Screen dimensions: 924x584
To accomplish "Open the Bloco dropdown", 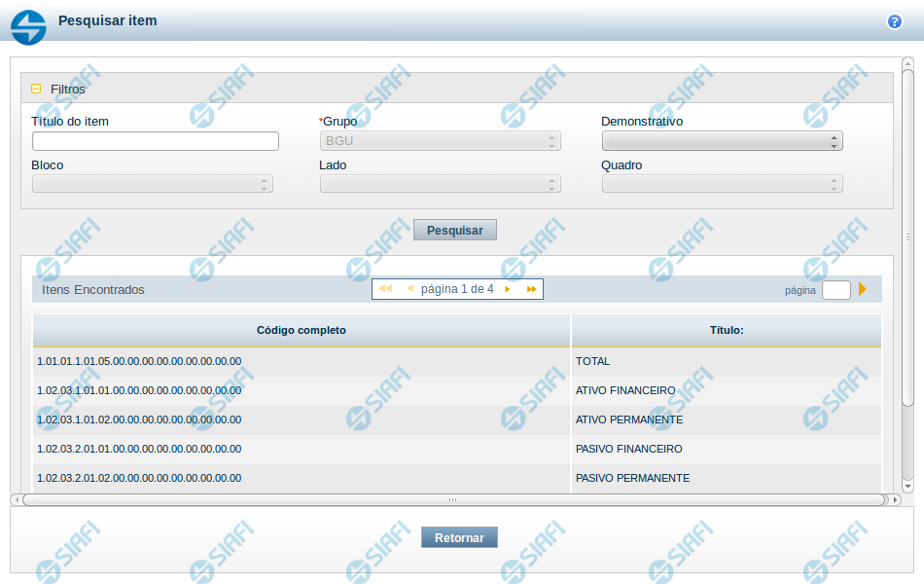I will coord(152,184).
